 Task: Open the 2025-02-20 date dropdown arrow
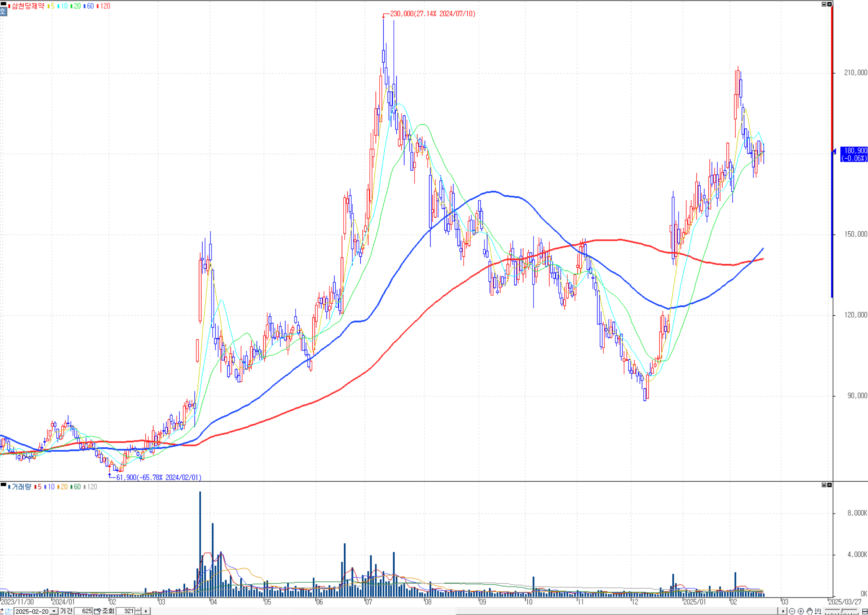(54, 611)
